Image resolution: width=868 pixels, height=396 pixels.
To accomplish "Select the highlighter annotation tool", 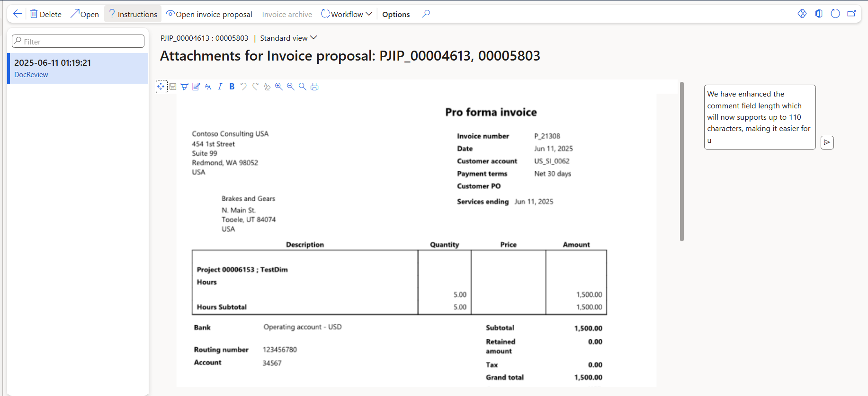I will tap(185, 87).
